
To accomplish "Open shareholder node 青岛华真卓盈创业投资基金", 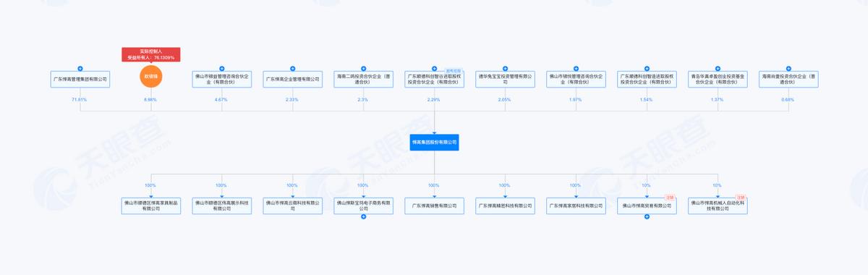I will coord(718,79).
